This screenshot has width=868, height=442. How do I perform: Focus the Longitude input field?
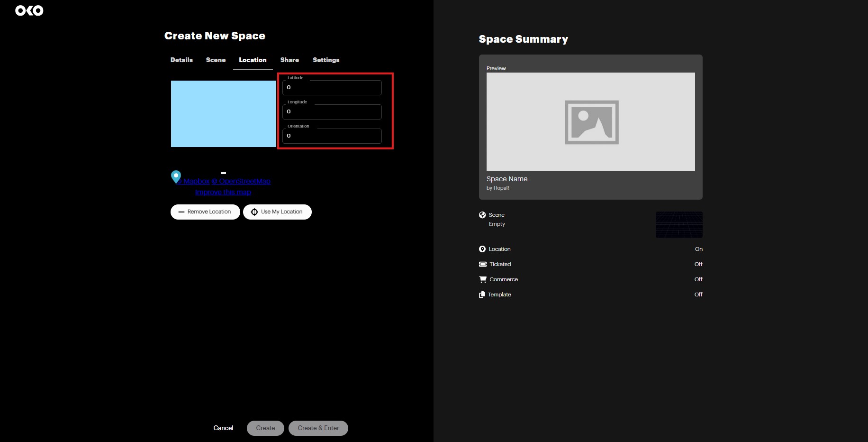(x=332, y=112)
